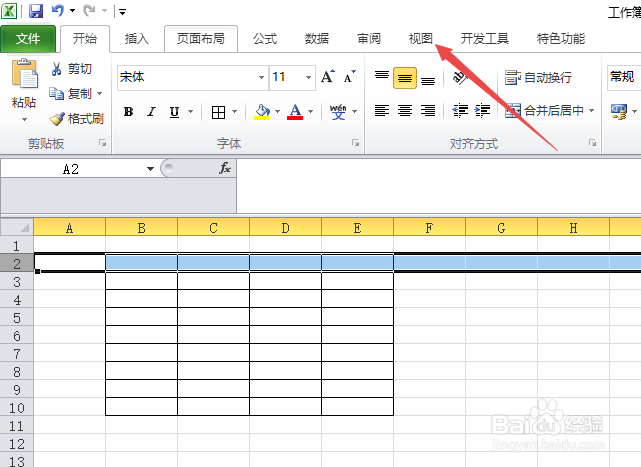Click the insert function fx icon
641x467 pixels.
(x=225, y=168)
